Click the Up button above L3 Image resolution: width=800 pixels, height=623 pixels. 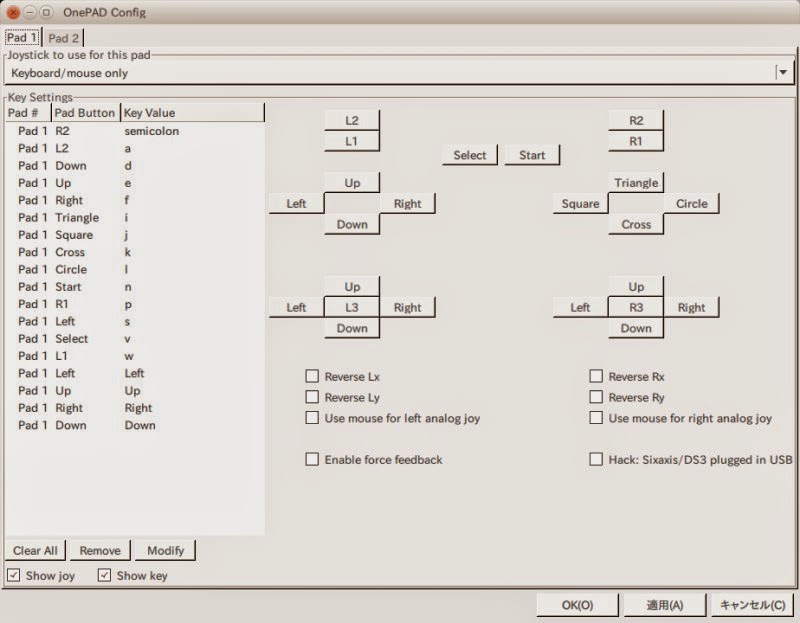(x=352, y=287)
